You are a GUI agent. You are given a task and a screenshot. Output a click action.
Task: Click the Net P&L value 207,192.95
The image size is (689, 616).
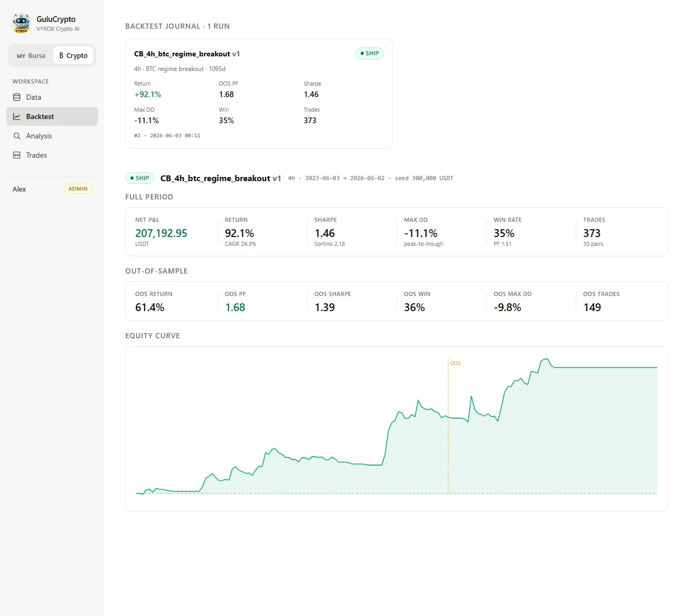pyautogui.click(x=161, y=233)
